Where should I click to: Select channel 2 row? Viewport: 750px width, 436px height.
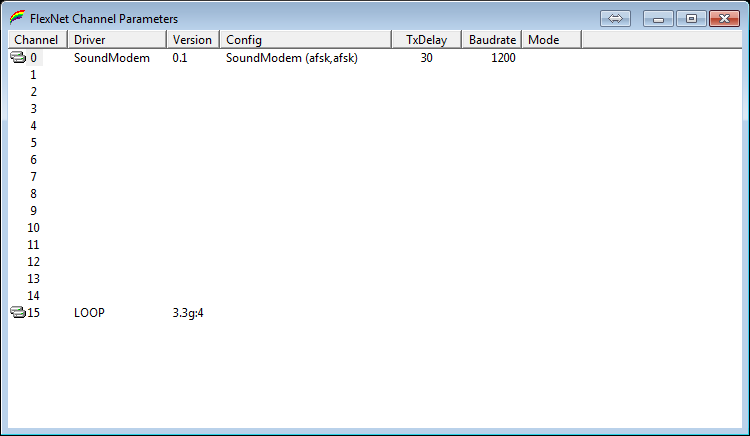tap(33, 92)
